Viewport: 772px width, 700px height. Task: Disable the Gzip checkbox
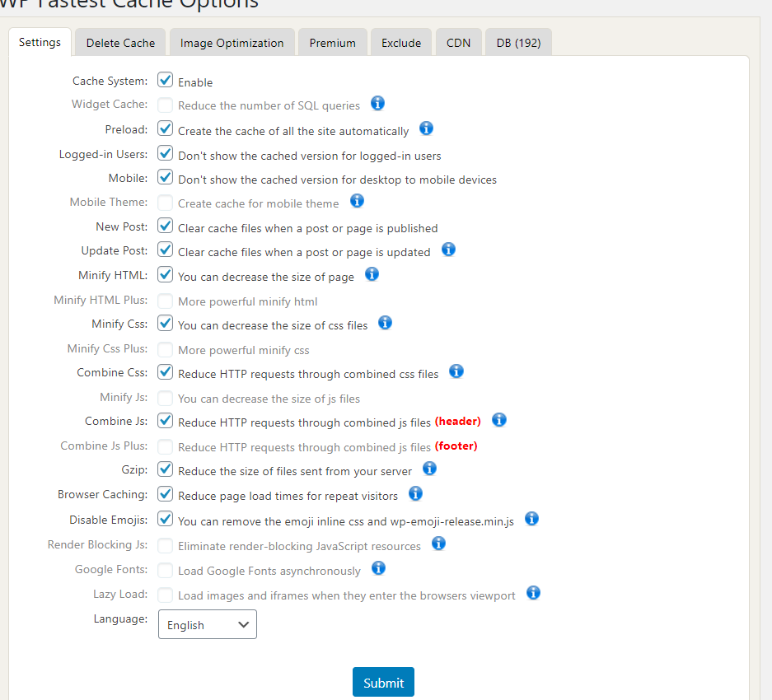166,469
